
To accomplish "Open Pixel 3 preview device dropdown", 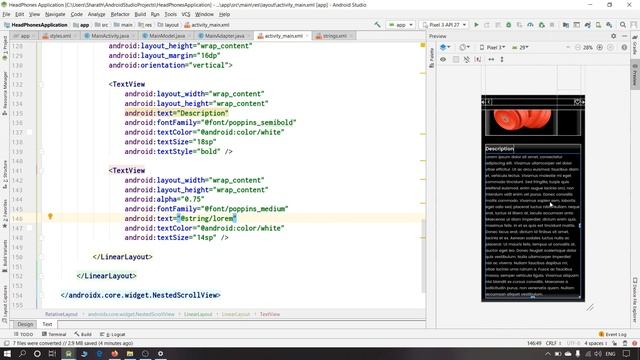I will [492, 47].
